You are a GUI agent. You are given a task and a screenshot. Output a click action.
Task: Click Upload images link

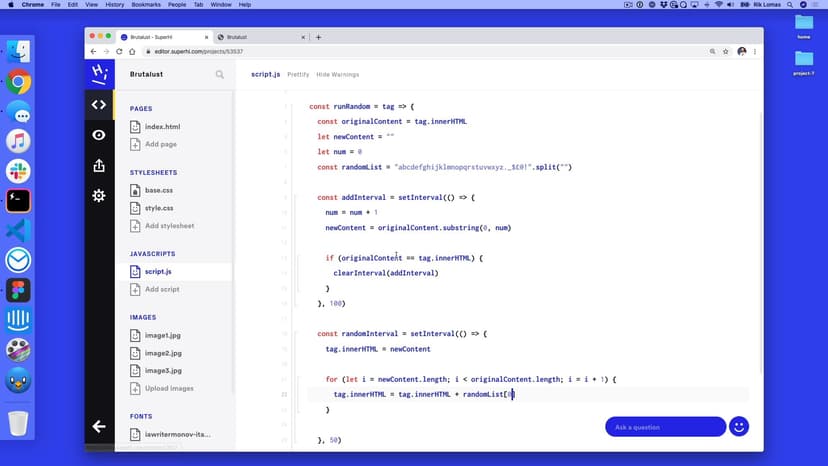coord(168,388)
